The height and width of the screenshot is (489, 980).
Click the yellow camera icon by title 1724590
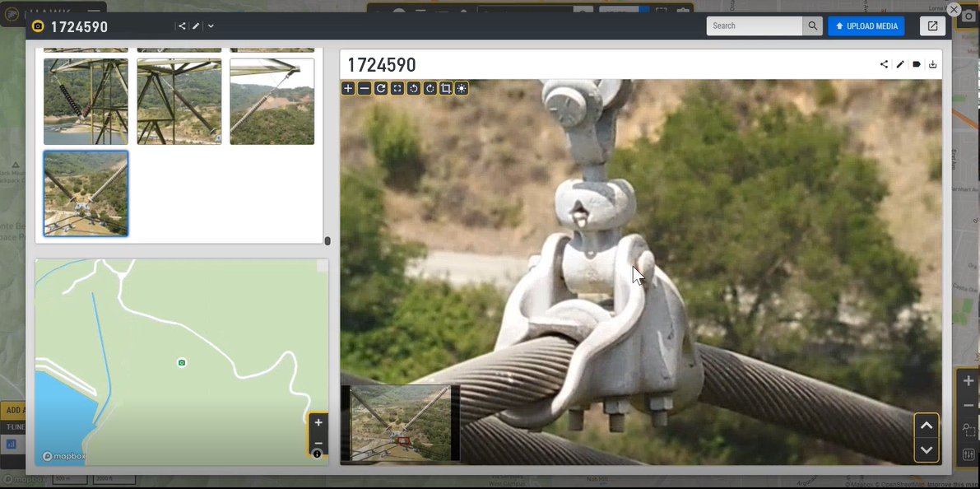38,26
